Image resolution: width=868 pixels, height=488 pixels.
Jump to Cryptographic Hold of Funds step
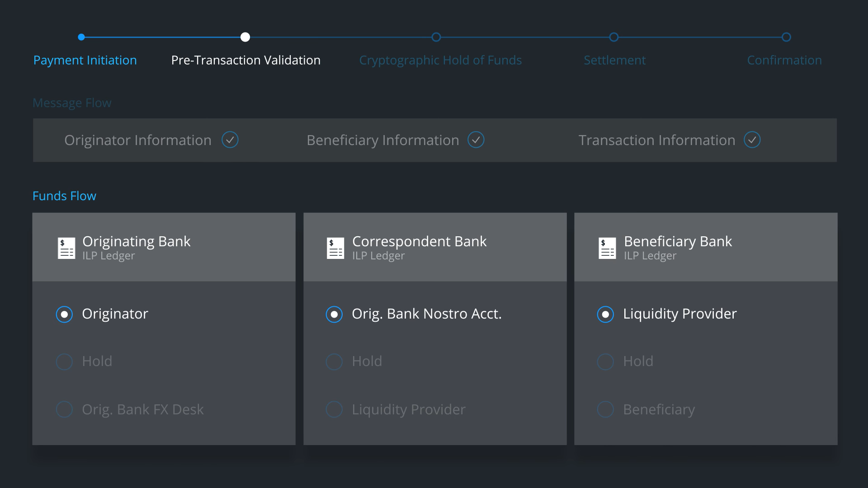point(440,60)
